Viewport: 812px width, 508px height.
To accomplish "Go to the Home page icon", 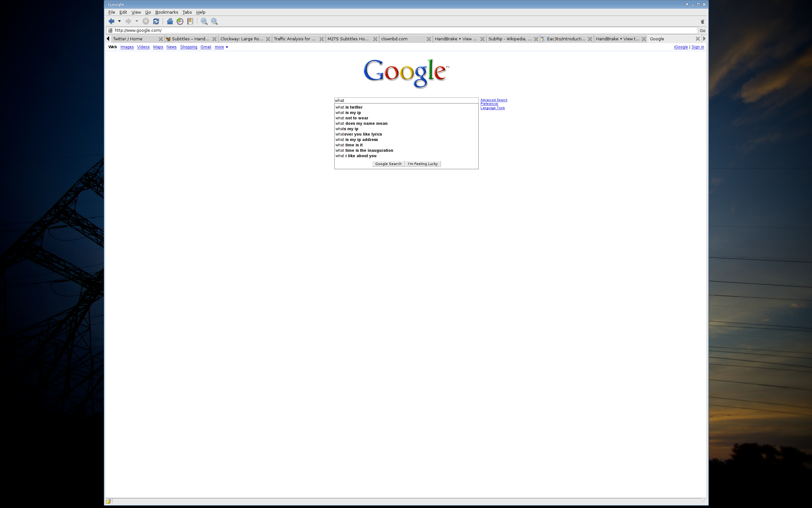I will pos(170,21).
